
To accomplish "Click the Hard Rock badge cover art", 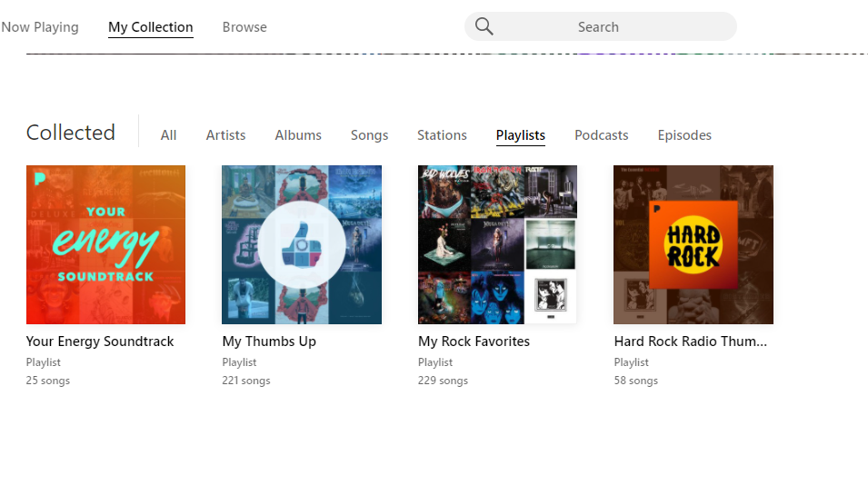I will click(693, 244).
